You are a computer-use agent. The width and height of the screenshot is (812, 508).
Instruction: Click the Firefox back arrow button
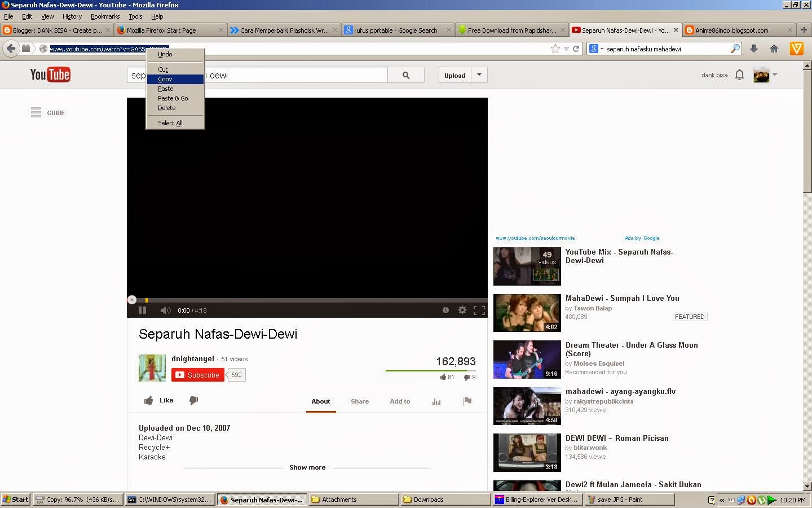tap(11, 49)
